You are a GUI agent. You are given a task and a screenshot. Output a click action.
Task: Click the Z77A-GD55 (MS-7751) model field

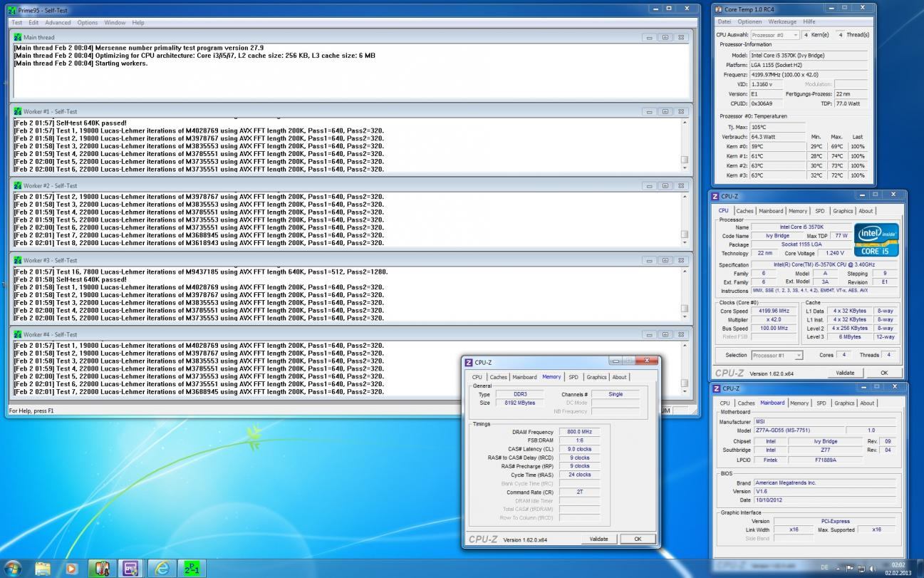pos(798,430)
